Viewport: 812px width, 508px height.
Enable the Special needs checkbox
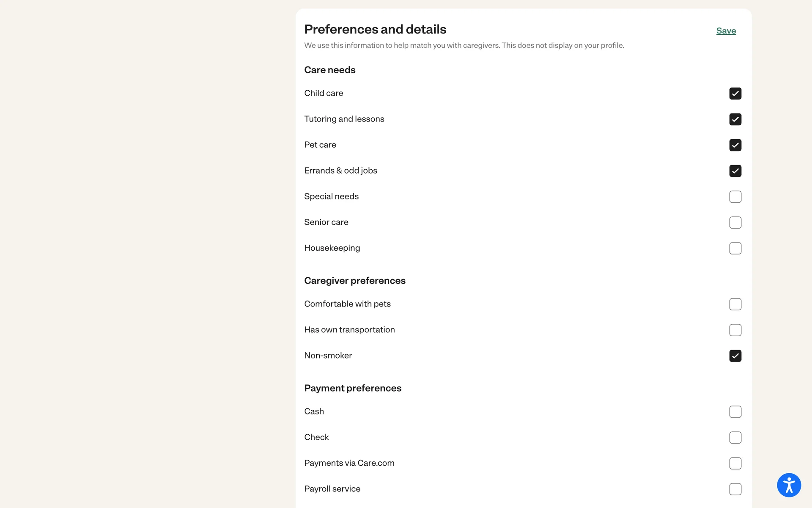735,197
